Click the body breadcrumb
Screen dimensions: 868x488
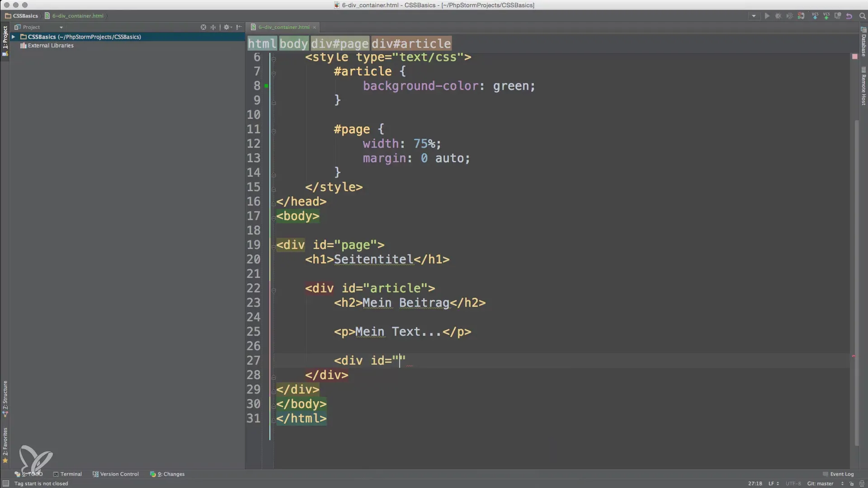pos(293,43)
